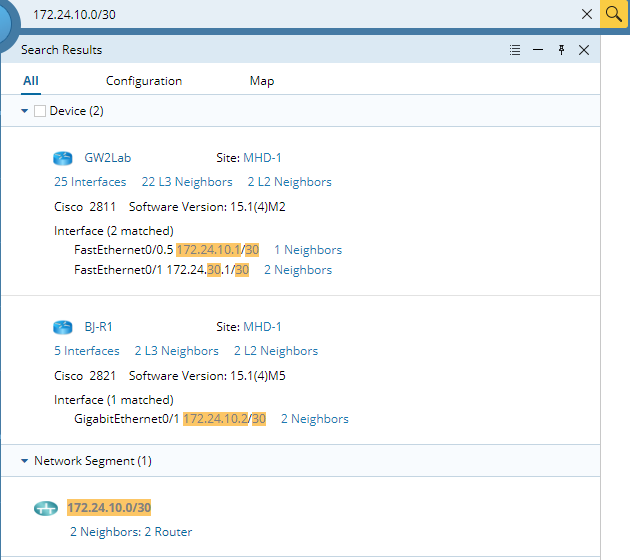
Task: Click the Cisco 2811 model text
Action: (x=85, y=207)
